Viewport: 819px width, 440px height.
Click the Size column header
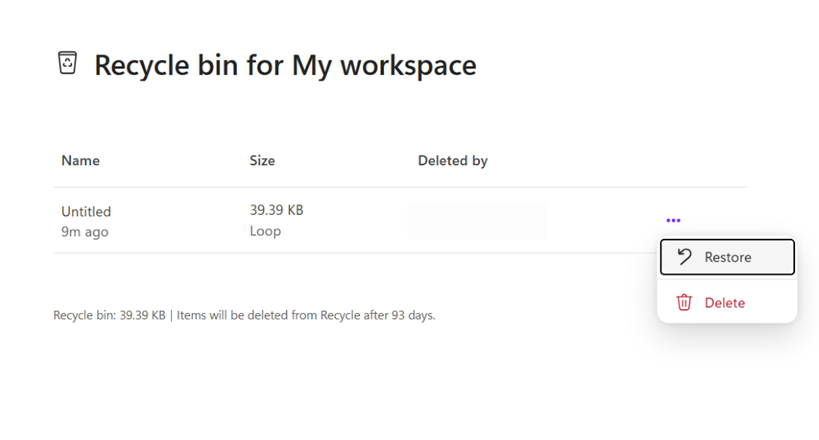[x=262, y=160]
